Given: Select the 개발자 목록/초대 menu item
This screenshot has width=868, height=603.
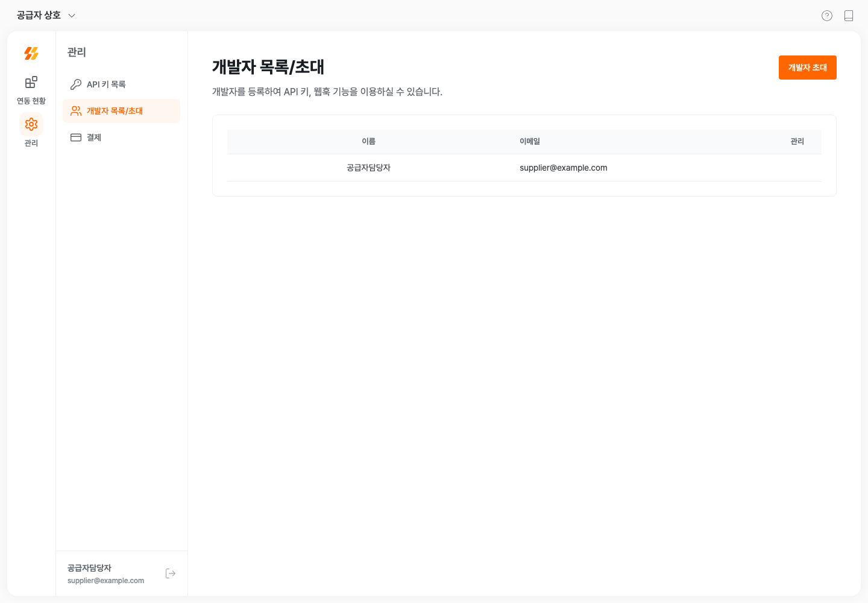Looking at the screenshot, I should [121, 111].
